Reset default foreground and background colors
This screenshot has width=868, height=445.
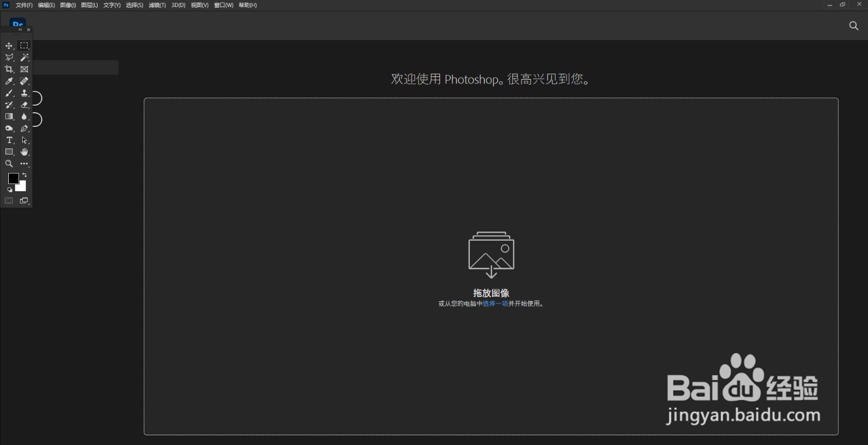point(10,190)
